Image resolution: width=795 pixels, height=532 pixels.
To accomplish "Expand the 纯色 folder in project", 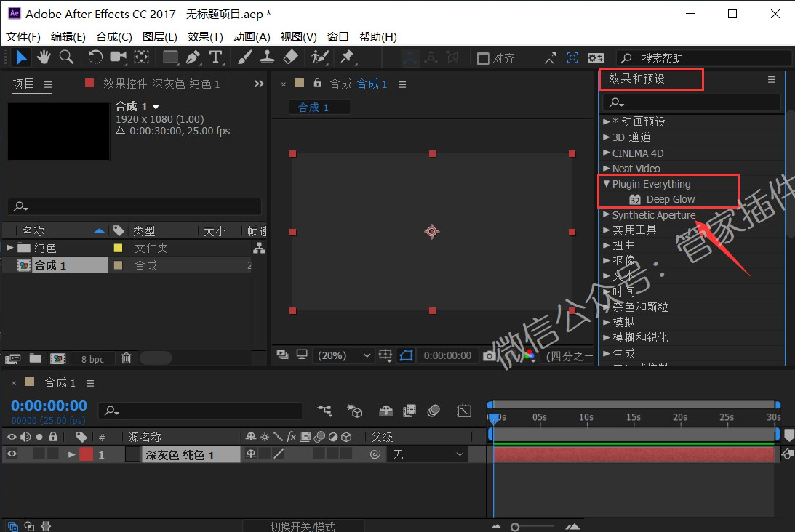I will [x=10, y=248].
